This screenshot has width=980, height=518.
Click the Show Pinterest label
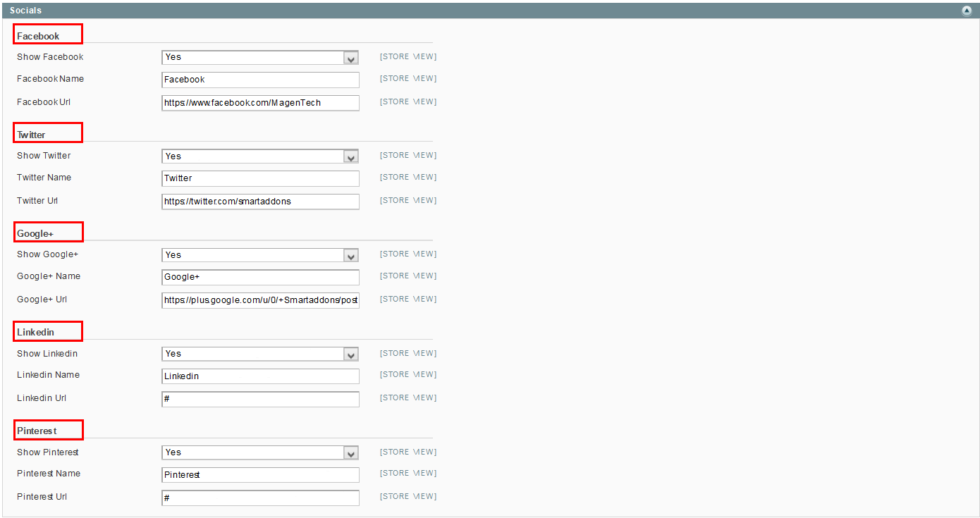[x=48, y=452]
